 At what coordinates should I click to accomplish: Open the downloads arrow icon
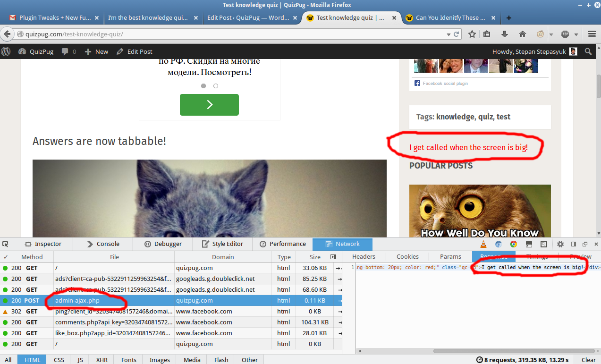coord(505,34)
